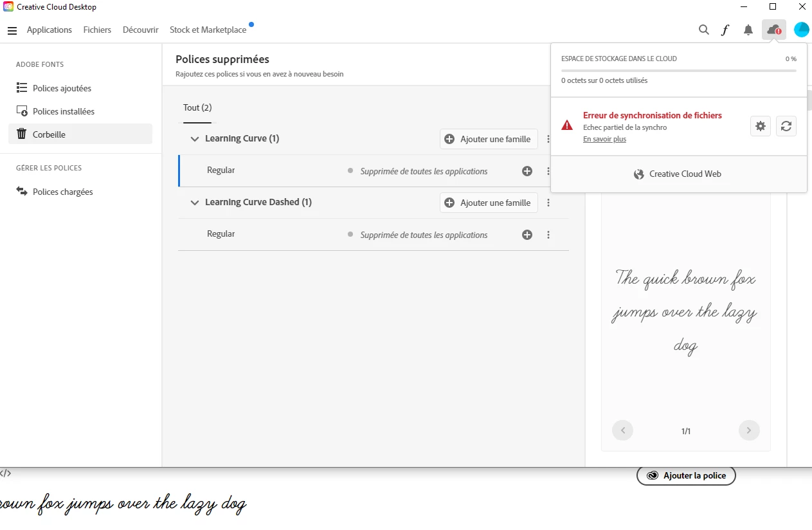The width and height of the screenshot is (812, 530).
Task: Retry sync with the refresh icon
Action: click(x=786, y=126)
